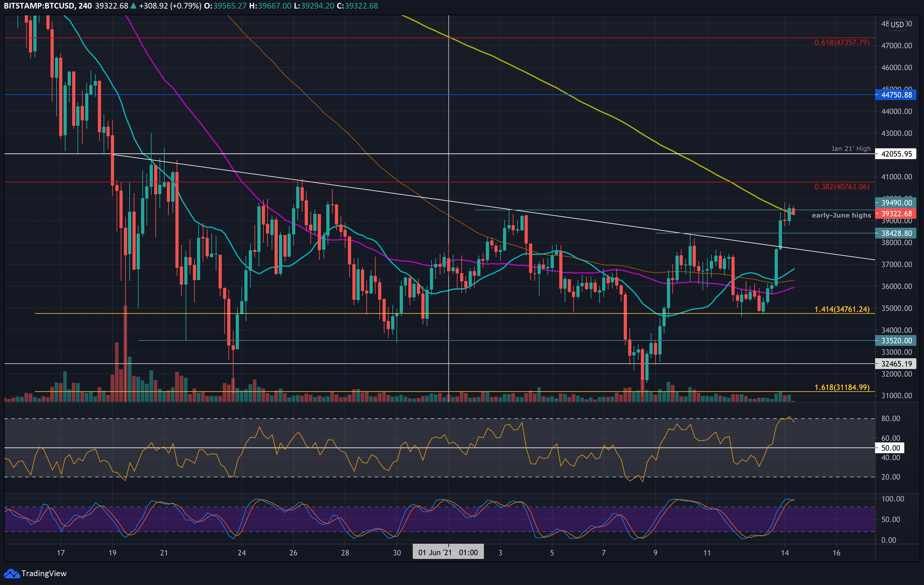
Task: Click date 17 on the time axis
Action: [x=61, y=553]
